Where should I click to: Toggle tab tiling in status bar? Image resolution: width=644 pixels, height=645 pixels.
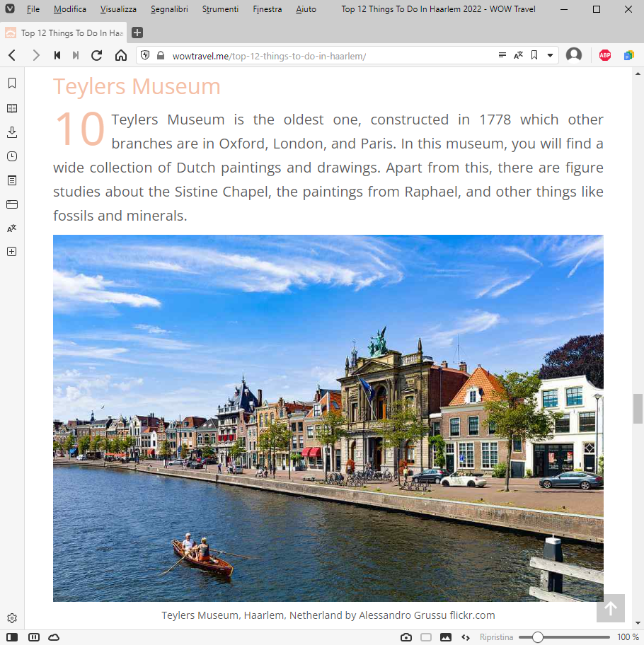click(x=34, y=637)
